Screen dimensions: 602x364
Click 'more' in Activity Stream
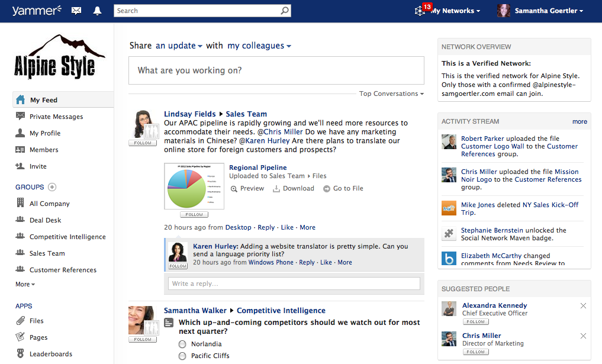[580, 121]
